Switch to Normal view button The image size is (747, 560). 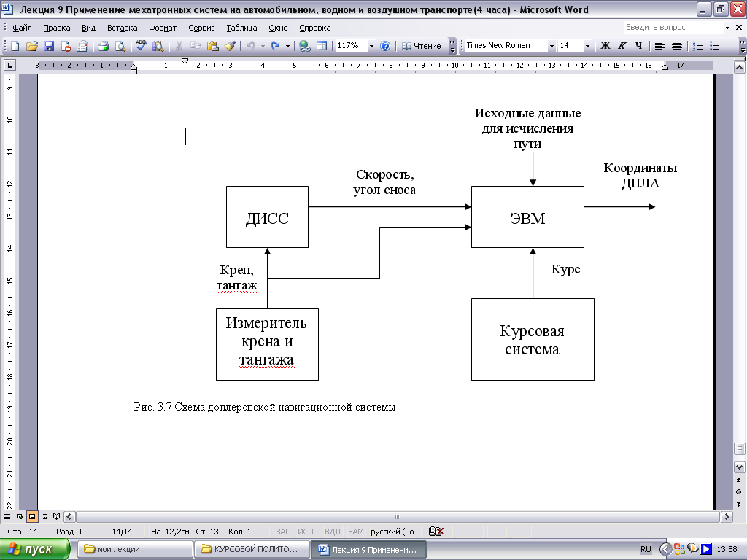[x=7, y=516]
